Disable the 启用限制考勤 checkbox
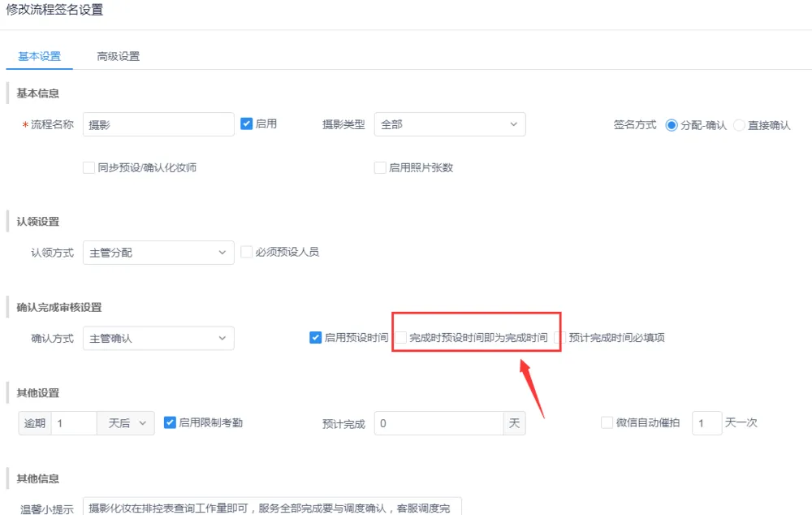The image size is (812, 515). 171,422
